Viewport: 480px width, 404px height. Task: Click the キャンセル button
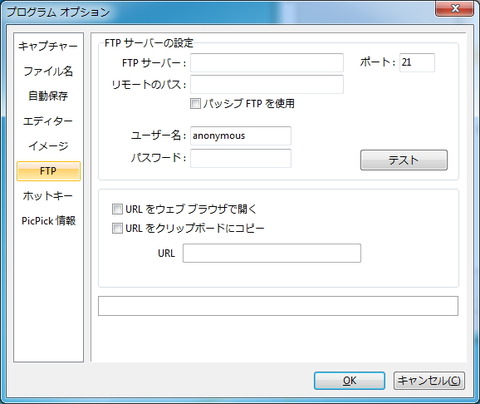click(x=429, y=381)
